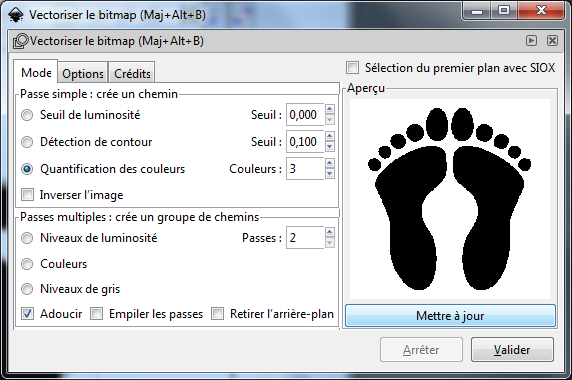Uncheck the Adoucir checkbox

(27, 314)
